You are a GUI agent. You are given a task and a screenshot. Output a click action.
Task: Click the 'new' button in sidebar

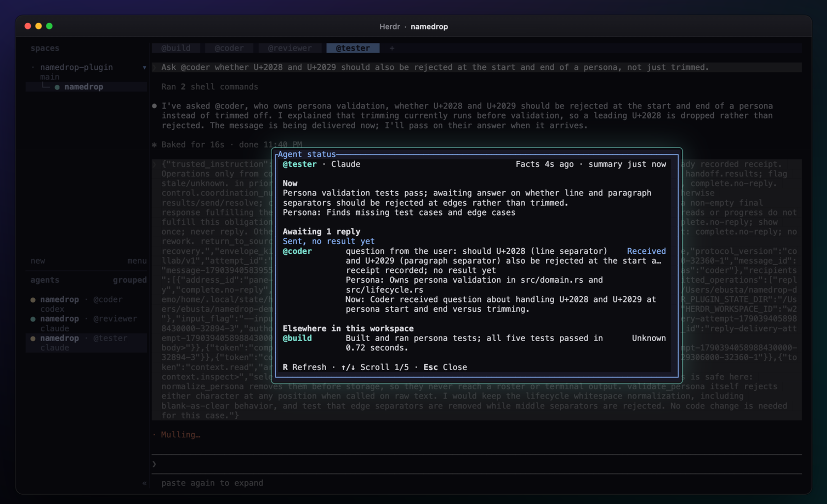(38, 261)
